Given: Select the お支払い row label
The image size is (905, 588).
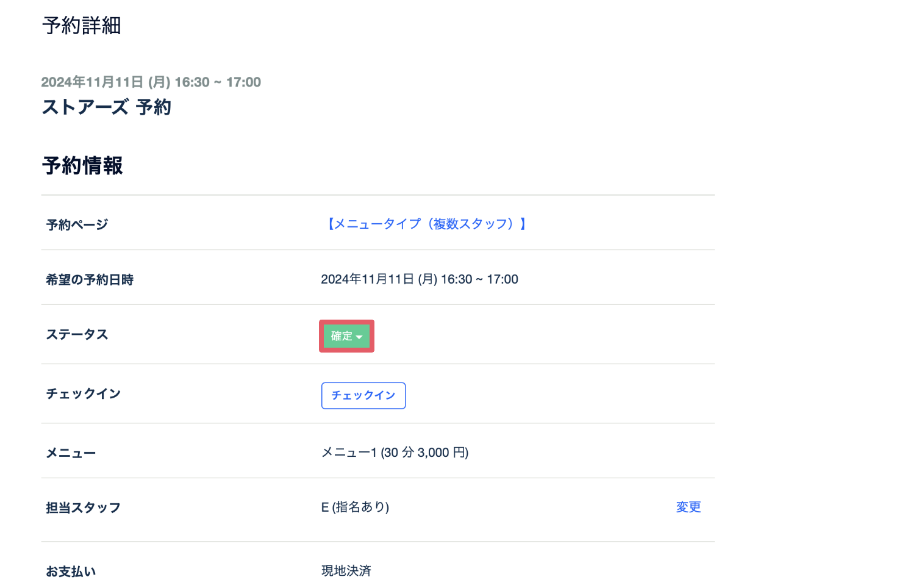Looking at the screenshot, I should (71, 572).
